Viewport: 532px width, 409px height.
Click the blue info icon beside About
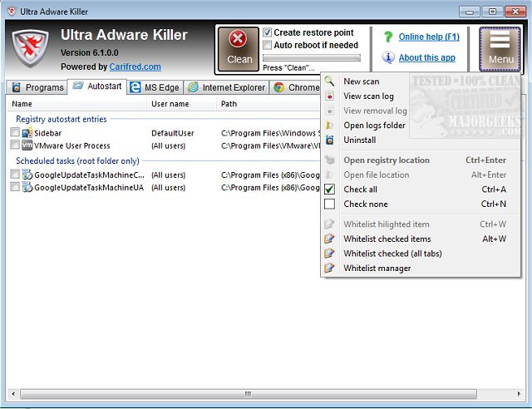[x=388, y=57]
